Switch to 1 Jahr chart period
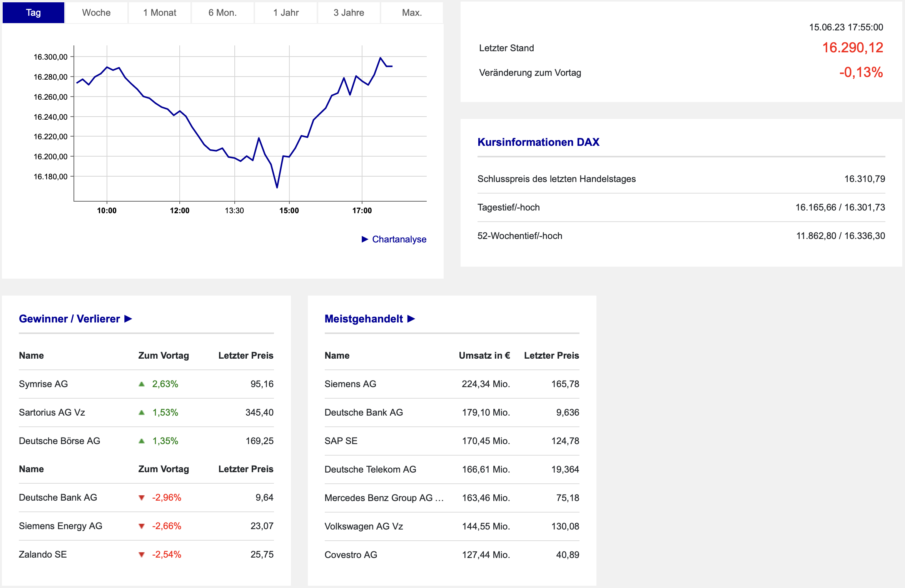Image resolution: width=905 pixels, height=588 pixels. coord(286,13)
